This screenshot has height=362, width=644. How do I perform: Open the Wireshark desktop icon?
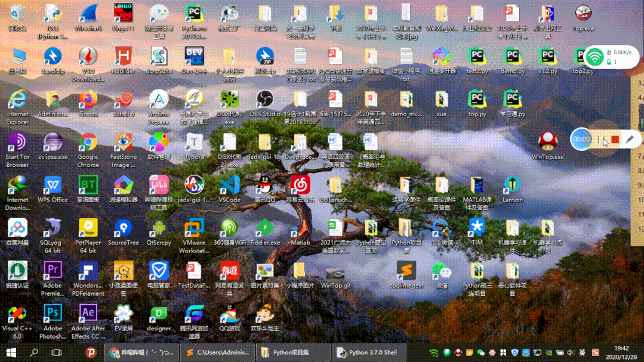[88, 18]
